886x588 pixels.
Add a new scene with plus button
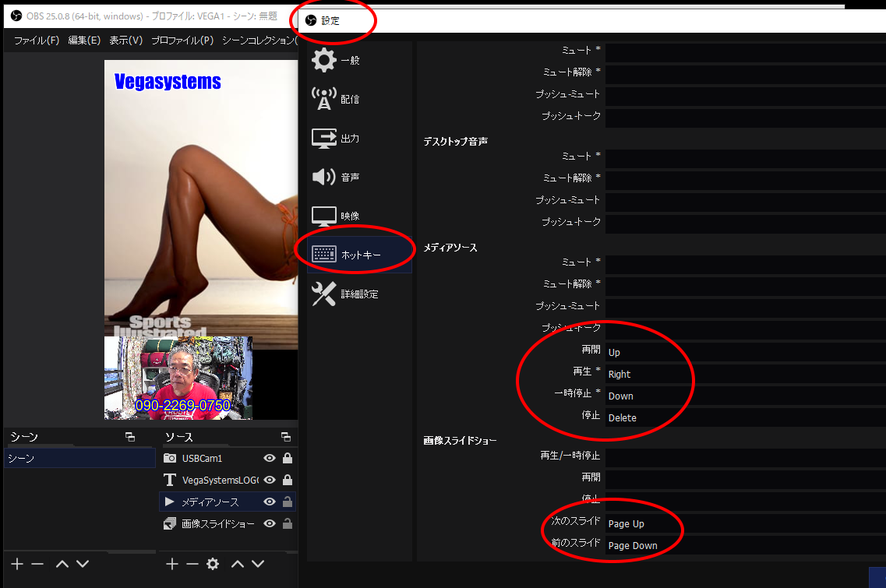(17, 564)
